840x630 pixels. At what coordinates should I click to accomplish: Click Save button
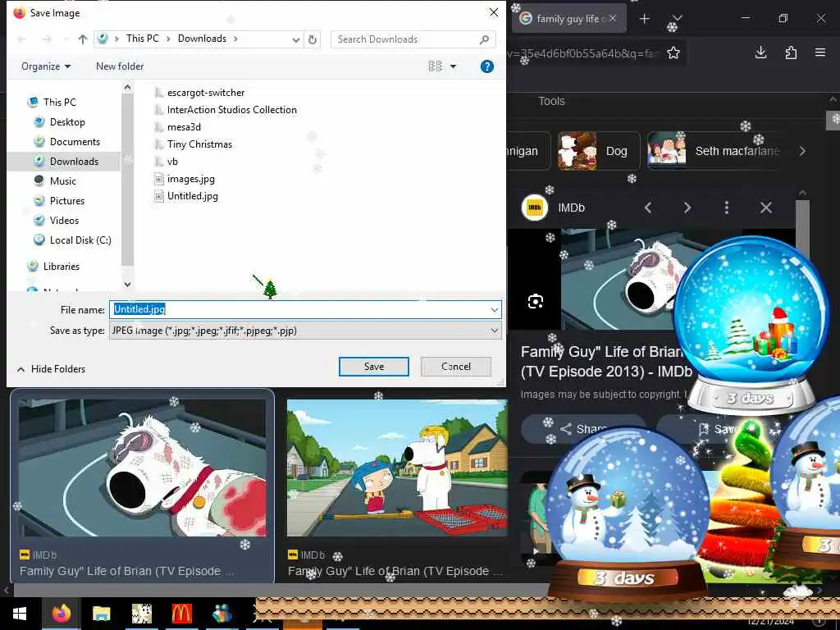374,367
